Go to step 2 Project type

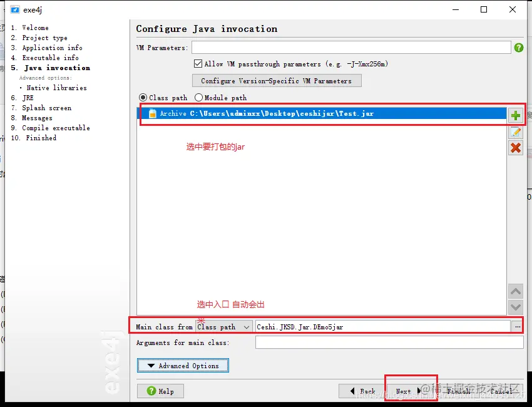point(39,38)
